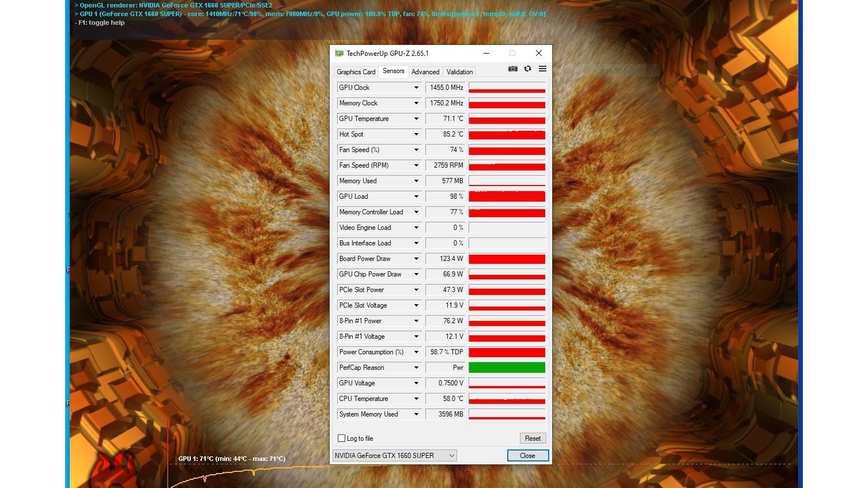The height and width of the screenshot is (488, 868).
Task: Close GPU-Z with the title bar X
Action: point(539,54)
